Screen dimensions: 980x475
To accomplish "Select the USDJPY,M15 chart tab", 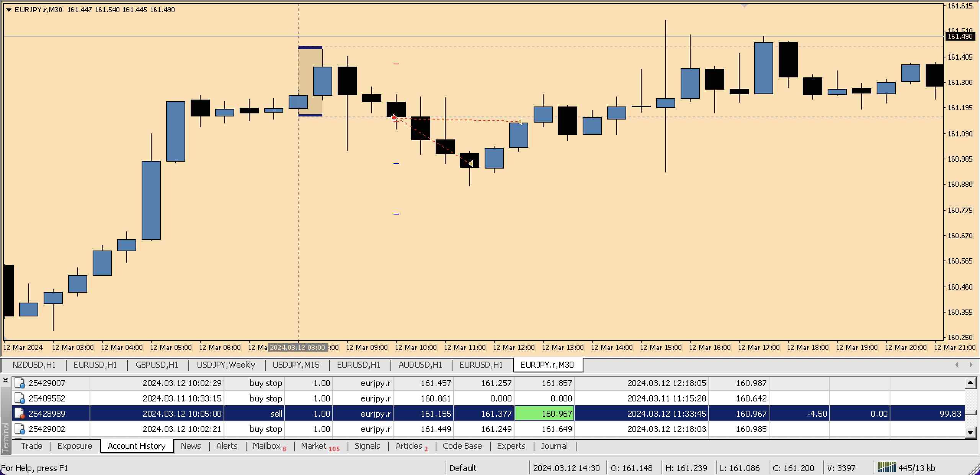I will pyautogui.click(x=296, y=365).
